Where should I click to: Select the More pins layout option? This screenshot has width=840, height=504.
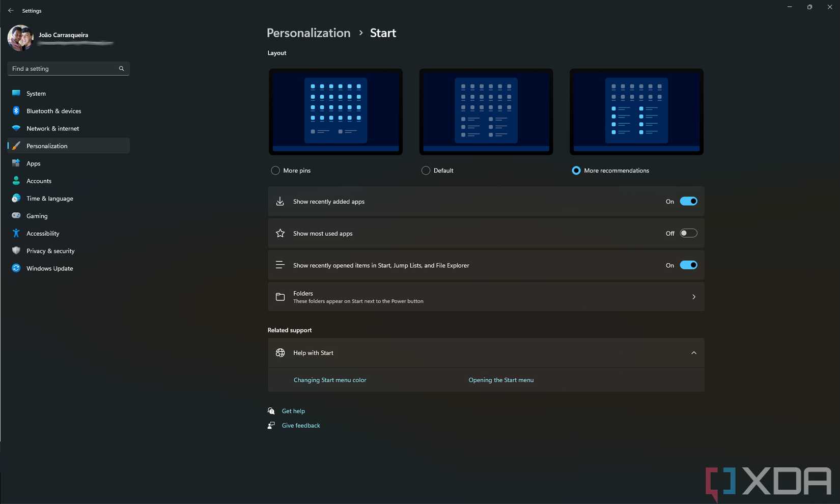coord(275,171)
